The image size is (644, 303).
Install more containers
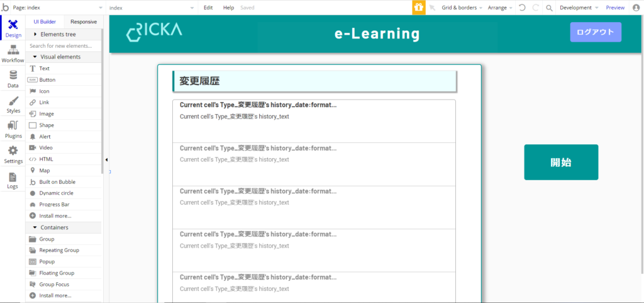[x=64, y=295]
